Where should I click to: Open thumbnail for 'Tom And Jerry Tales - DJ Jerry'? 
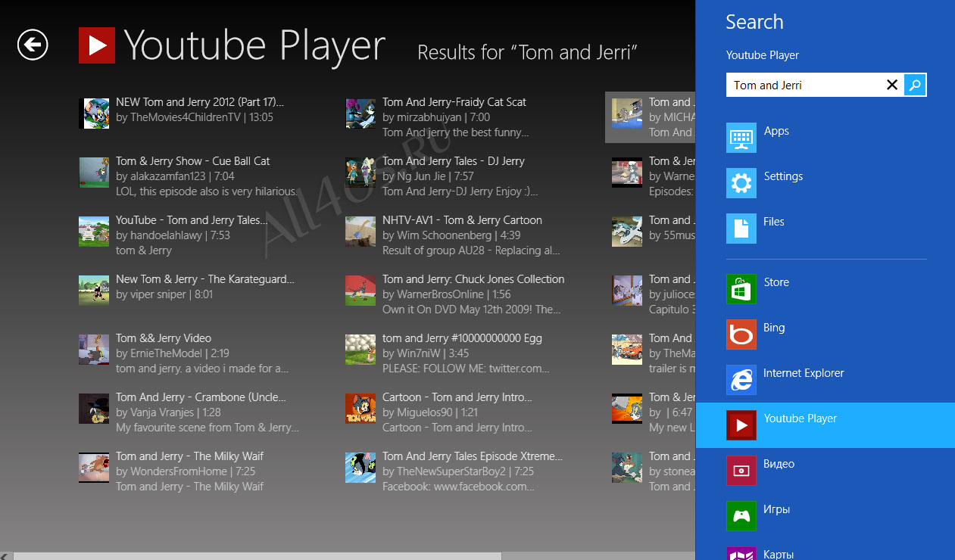pyautogui.click(x=360, y=173)
